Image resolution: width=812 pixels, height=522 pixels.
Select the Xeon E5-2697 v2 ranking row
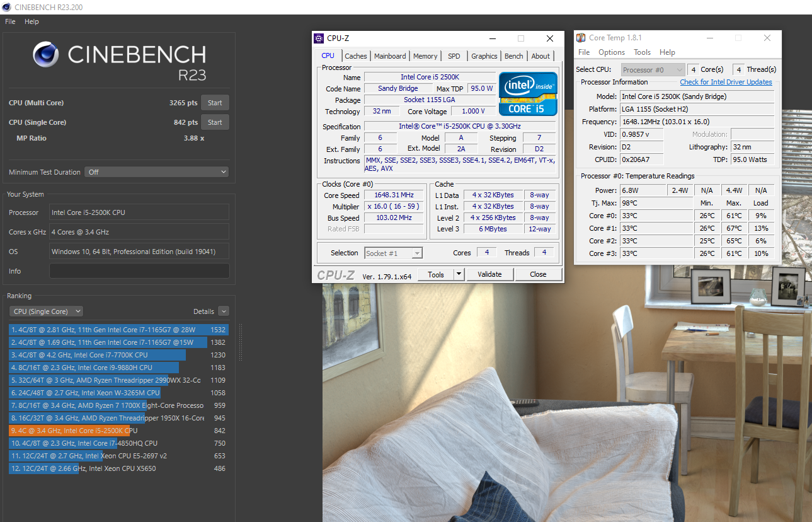pyautogui.click(x=118, y=456)
